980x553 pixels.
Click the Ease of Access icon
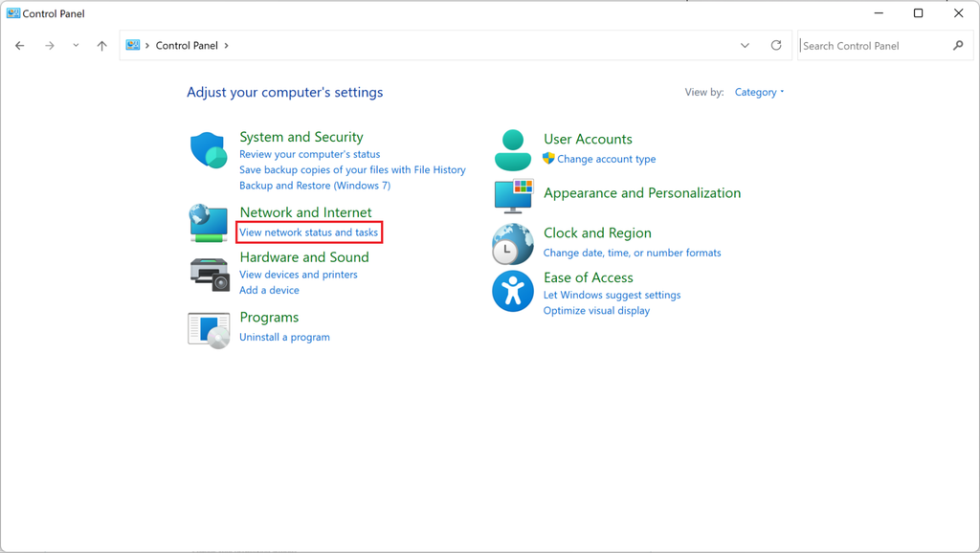click(x=513, y=291)
